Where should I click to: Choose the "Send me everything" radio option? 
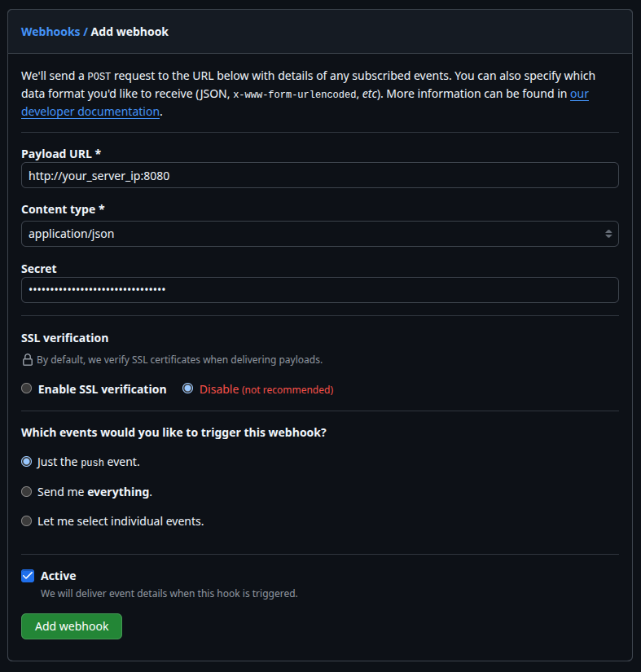click(27, 492)
